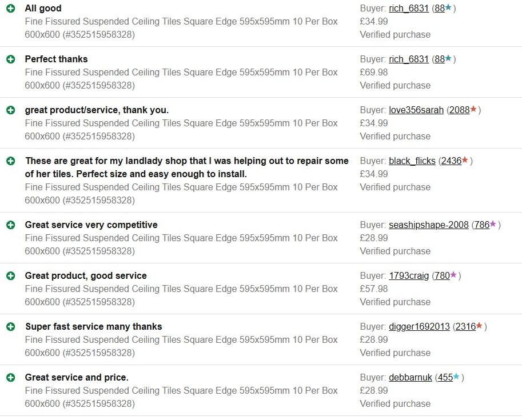
Task: Open buyer profile black_flicks
Action: click(412, 161)
